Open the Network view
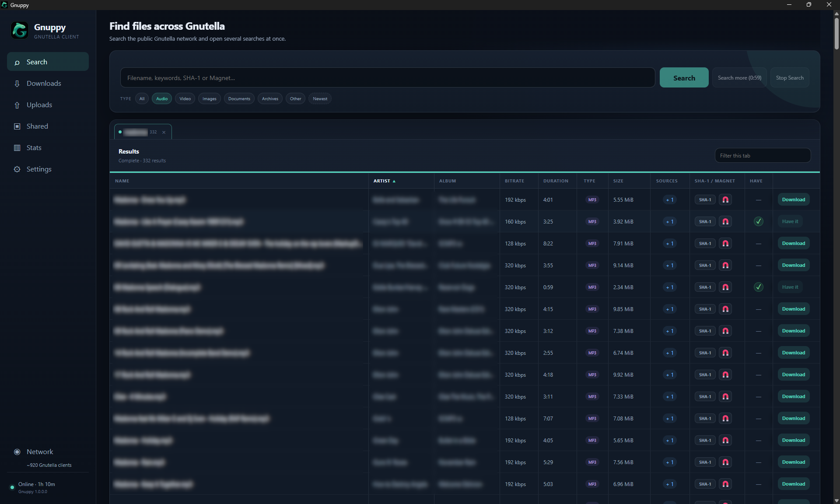This screenshot has height=504, width=840. point(48,451)
